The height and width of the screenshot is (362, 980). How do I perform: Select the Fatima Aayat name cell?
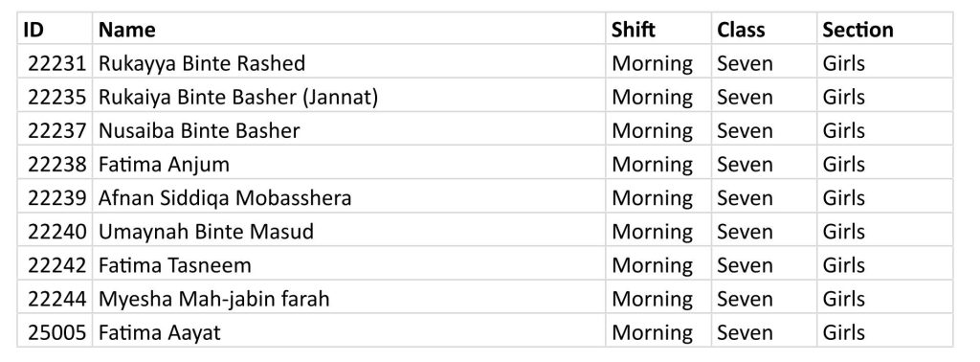348,332
